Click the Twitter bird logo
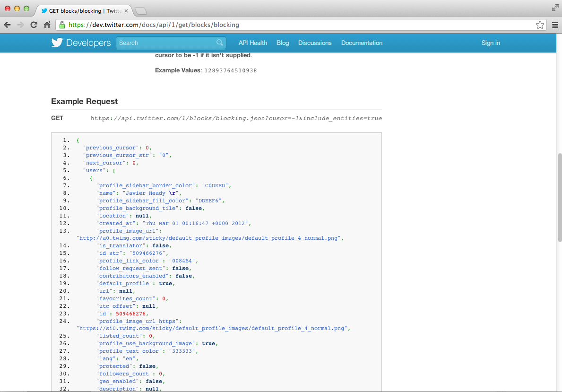This screenshot has width=562, height=392. pyautogui.click(x=57, y=43)
